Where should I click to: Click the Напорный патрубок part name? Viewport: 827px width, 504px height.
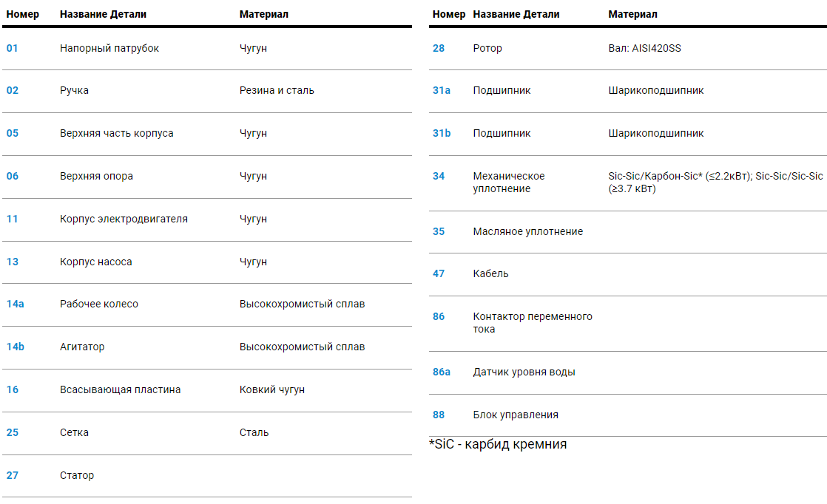click(109, 48)
